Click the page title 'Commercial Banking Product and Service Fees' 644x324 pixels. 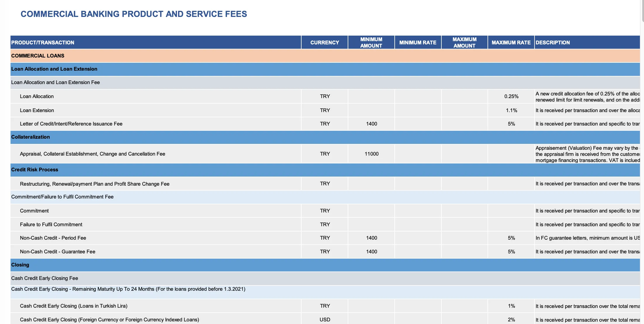[134, 14]
